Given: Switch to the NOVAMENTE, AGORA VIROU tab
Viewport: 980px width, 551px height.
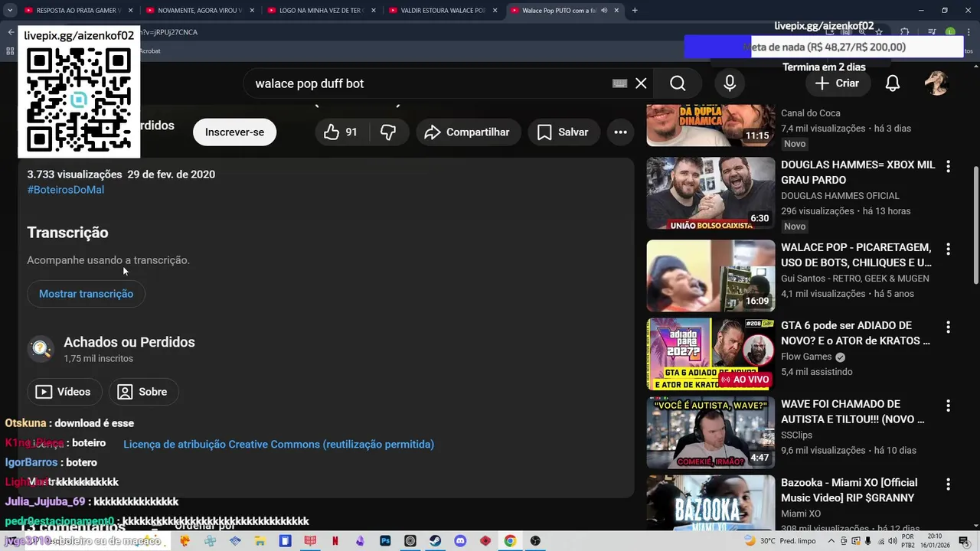Looking at the screenshot, I should 200,11.
